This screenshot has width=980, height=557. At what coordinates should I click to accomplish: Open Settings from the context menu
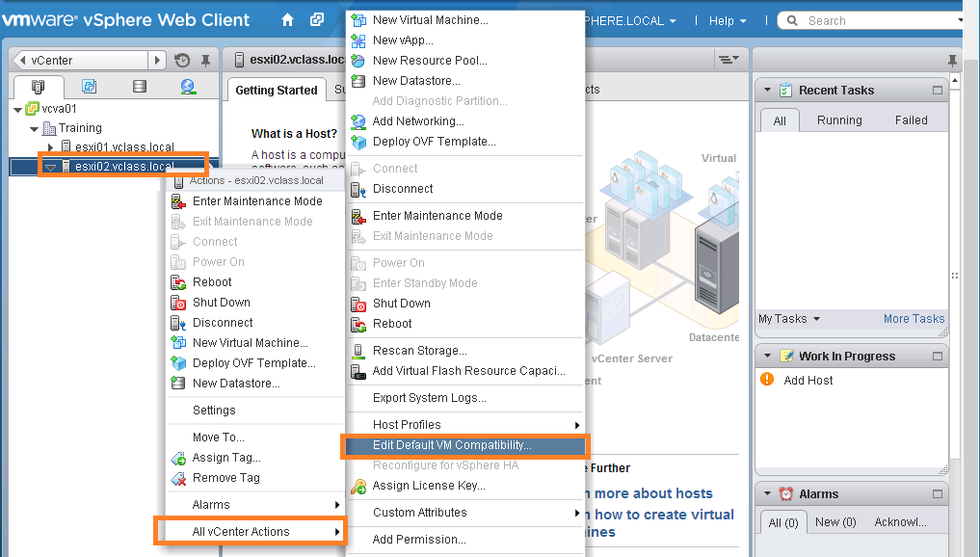(x=256, y=411)
